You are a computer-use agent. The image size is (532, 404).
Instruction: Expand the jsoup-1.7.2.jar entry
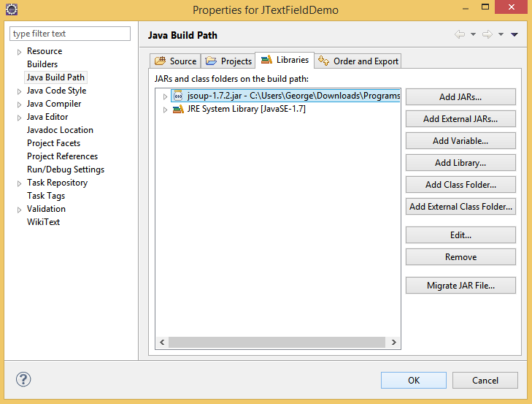166,96
